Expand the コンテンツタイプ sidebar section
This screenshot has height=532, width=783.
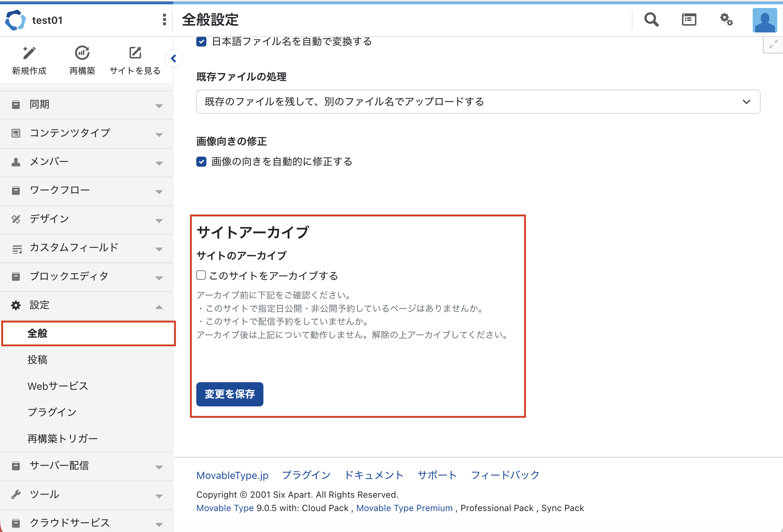pos(87,133)
